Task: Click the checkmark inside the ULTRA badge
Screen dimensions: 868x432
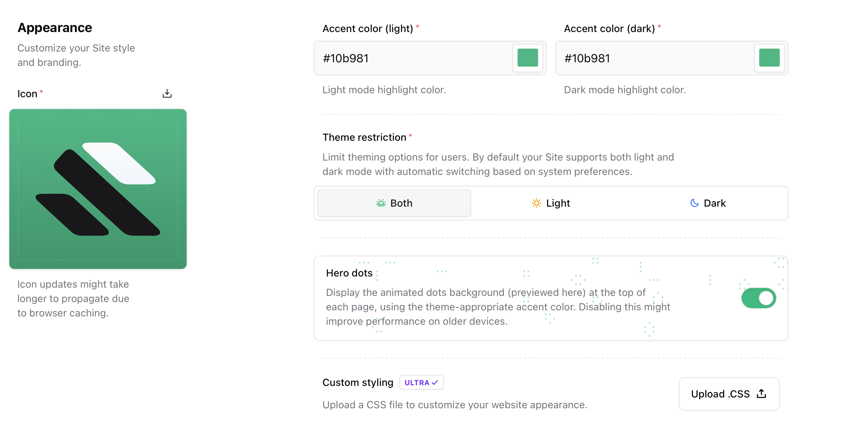Action: (434, 382)
